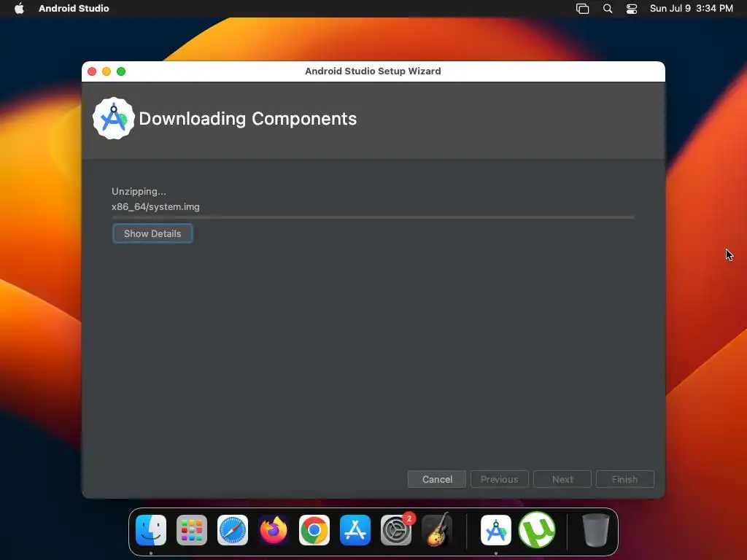
Task: Open Finder from the dock
Action: tap(151, 530)
